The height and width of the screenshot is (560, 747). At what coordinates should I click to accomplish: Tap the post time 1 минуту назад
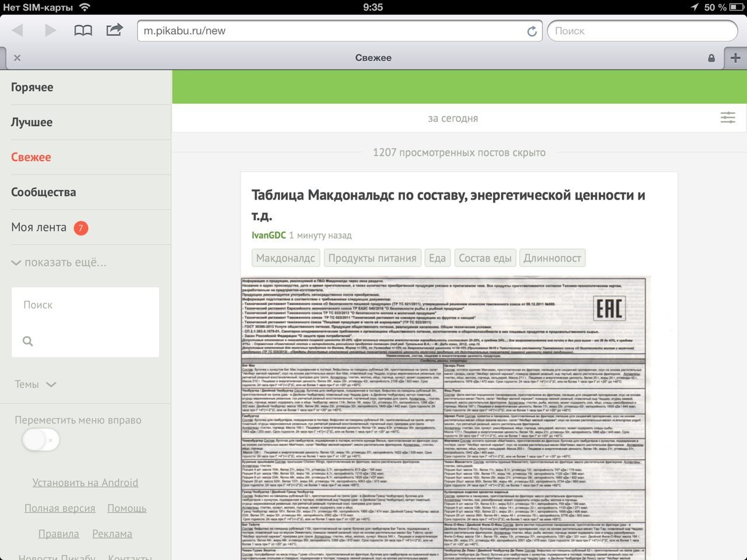point(320,235)
